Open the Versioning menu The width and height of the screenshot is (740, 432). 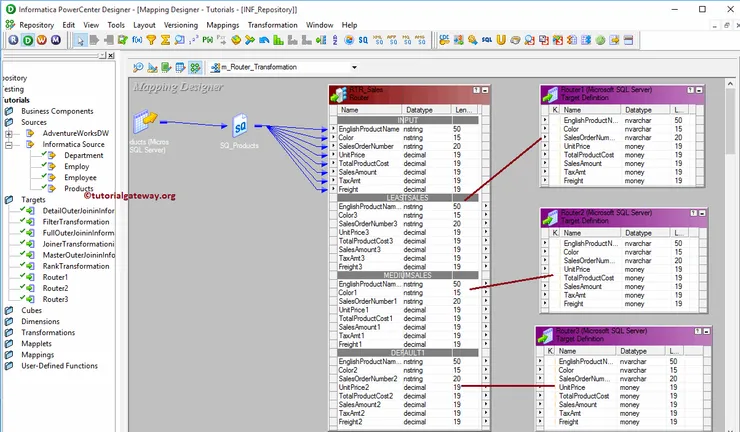(x=181, y=25)
